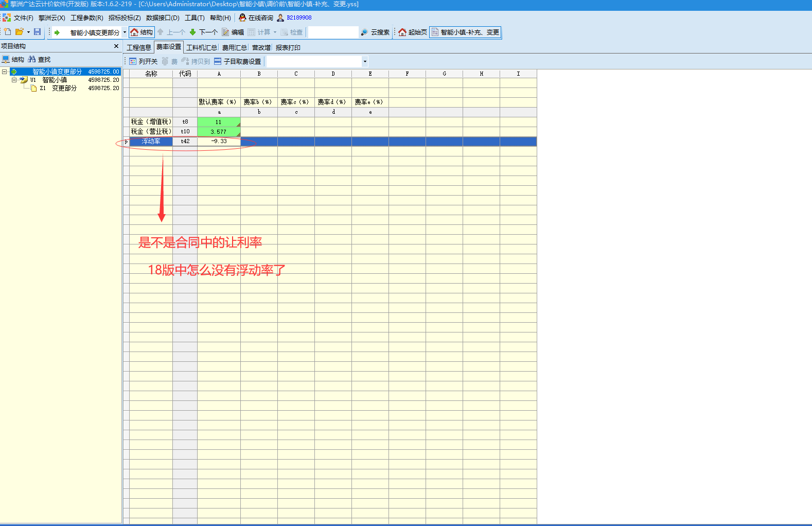Screen dimensions: 812x526
Task: Open the 数据接口(D) menu
Action: click(163, 17)
